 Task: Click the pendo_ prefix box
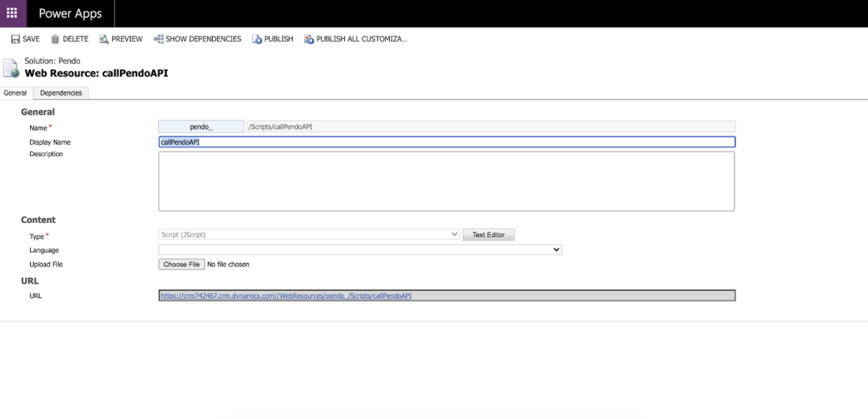tap(201, 127)
